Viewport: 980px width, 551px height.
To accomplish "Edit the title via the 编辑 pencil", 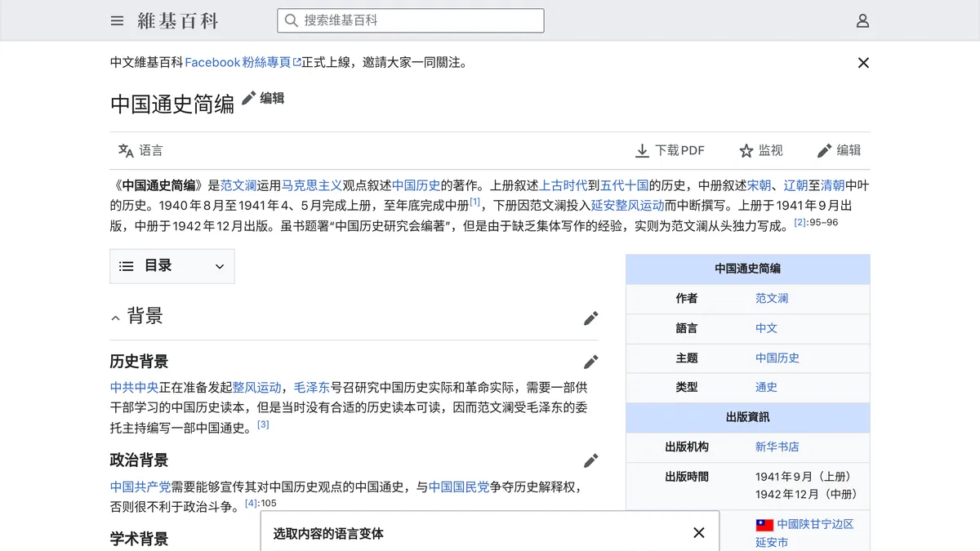I will tap(263, 98).
